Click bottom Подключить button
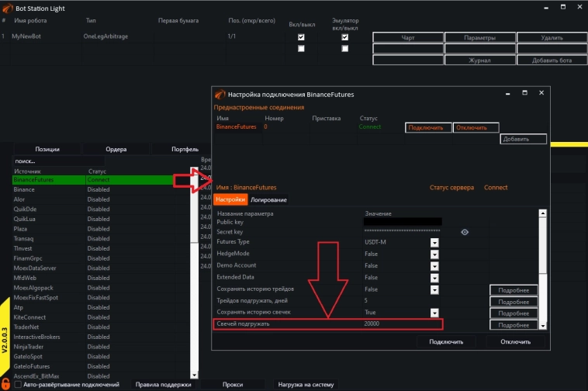The height and width of the screenshot is (391, 588). (x=446, y=342)
